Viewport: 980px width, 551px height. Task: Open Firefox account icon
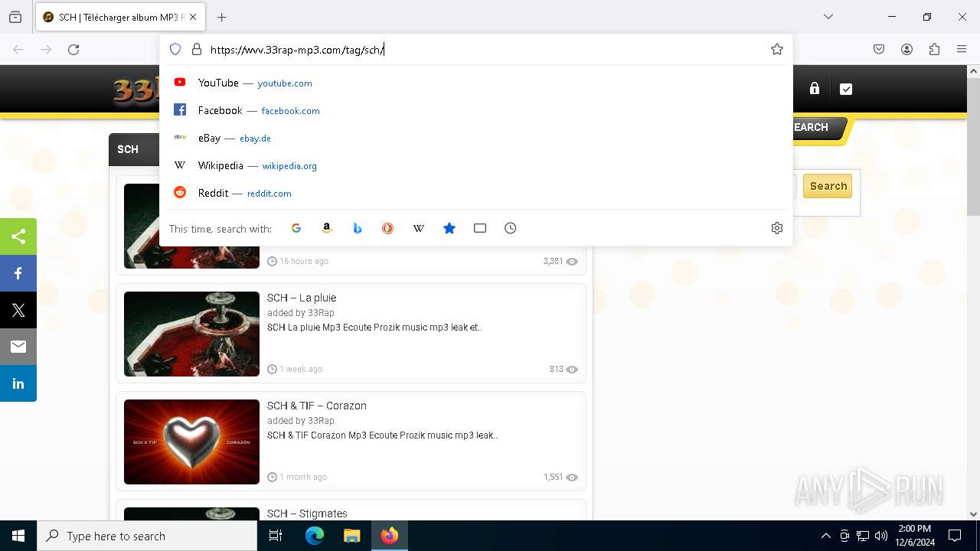pyautogui.click(x=906, y=49)
